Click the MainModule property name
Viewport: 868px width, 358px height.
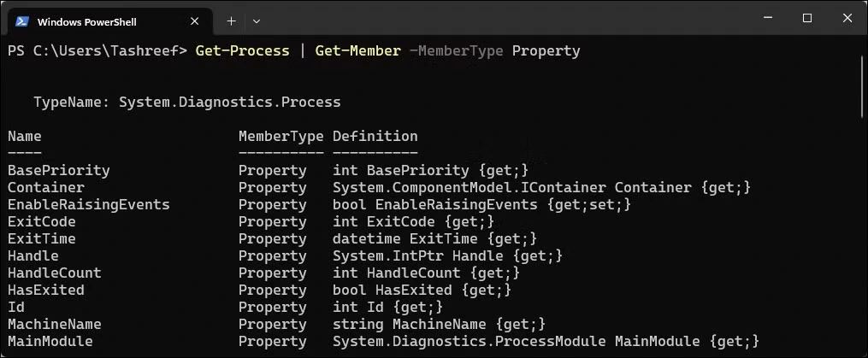pyautogui.click(x=50, y=342)
